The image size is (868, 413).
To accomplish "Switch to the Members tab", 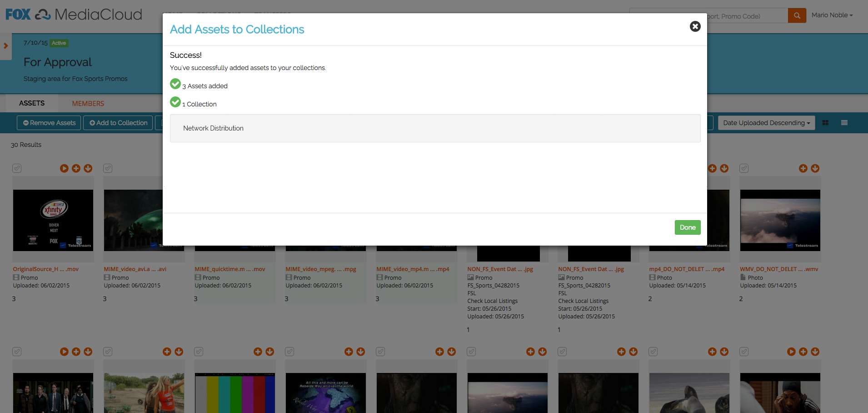I will click(88, 104).
